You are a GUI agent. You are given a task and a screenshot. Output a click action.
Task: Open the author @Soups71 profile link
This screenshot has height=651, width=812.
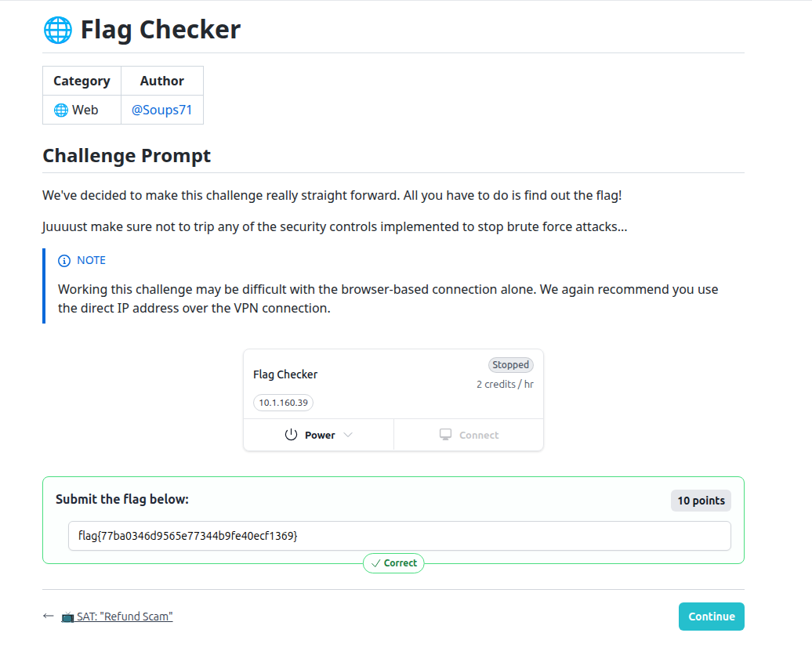click(161, 110)
